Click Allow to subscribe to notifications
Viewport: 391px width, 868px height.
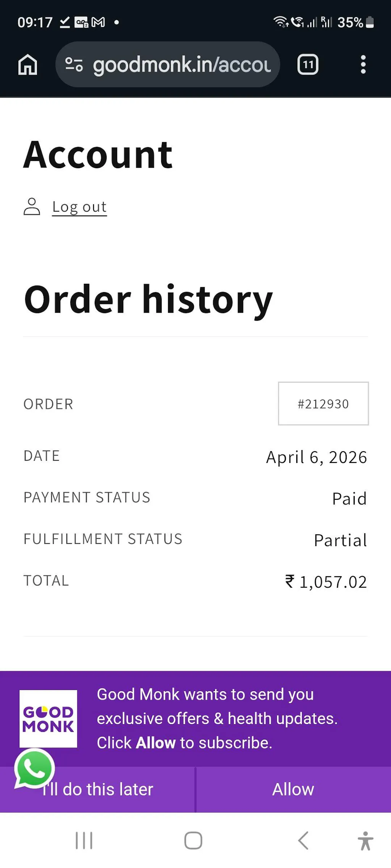[293, 789]
